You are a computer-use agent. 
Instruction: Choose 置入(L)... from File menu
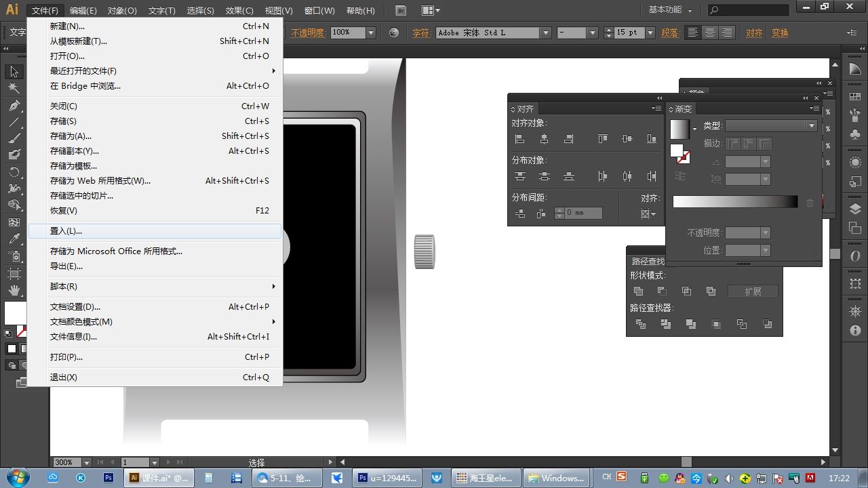tap(155, 231)
